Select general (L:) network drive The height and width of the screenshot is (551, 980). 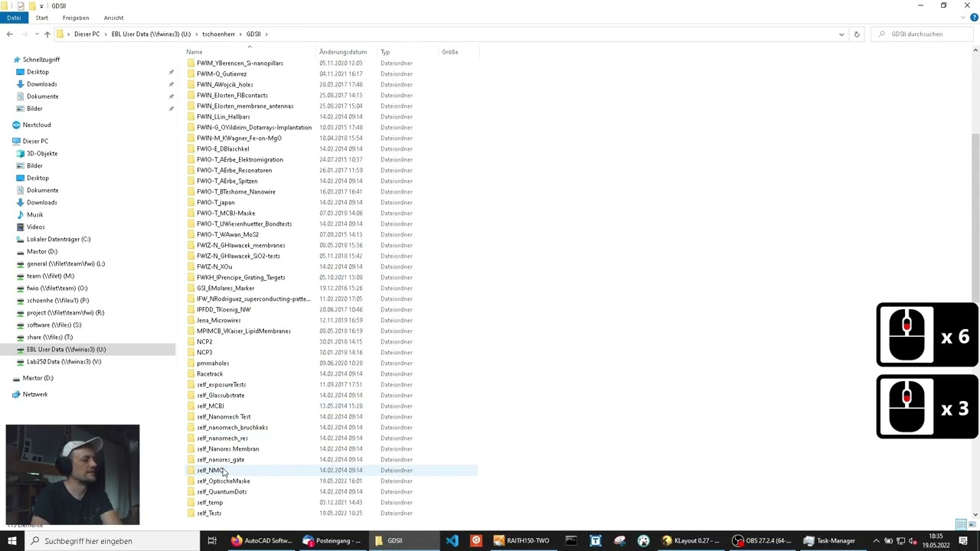66,263
